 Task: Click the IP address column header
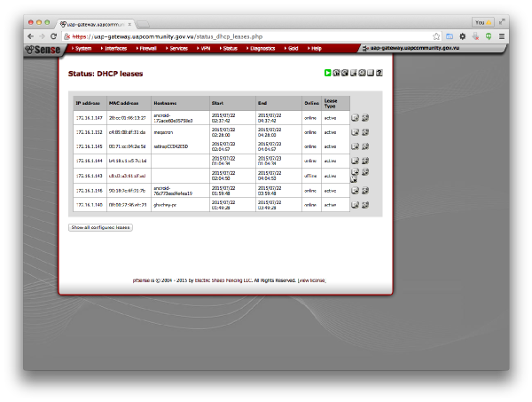pos(88,103)
